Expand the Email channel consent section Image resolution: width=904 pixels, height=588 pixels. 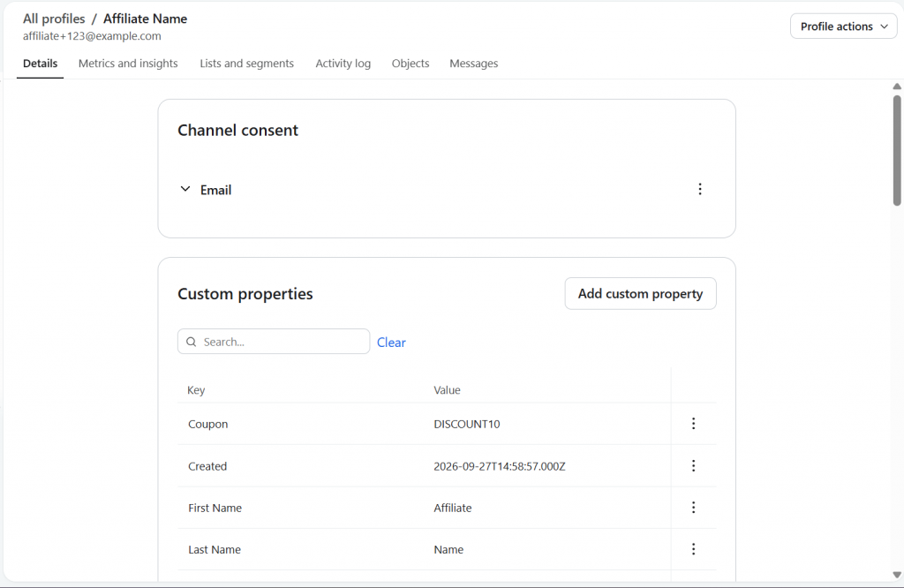tap(185, 189)
